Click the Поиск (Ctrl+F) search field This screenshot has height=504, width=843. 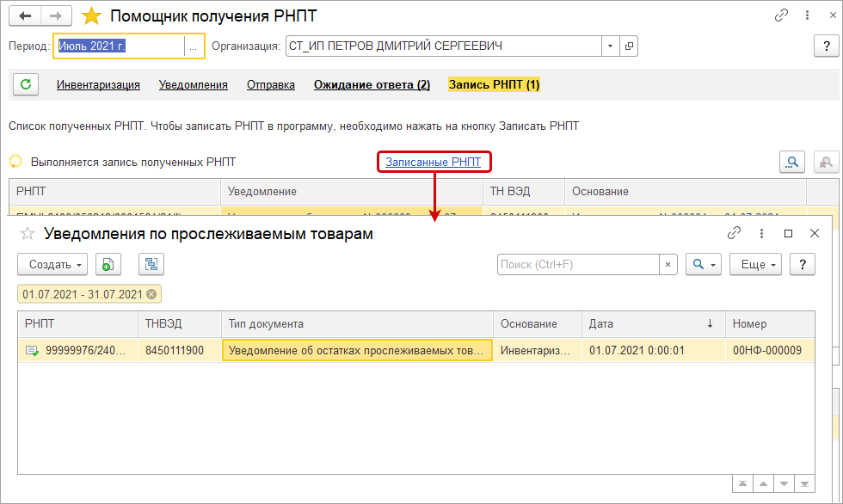tap(578, 264)
